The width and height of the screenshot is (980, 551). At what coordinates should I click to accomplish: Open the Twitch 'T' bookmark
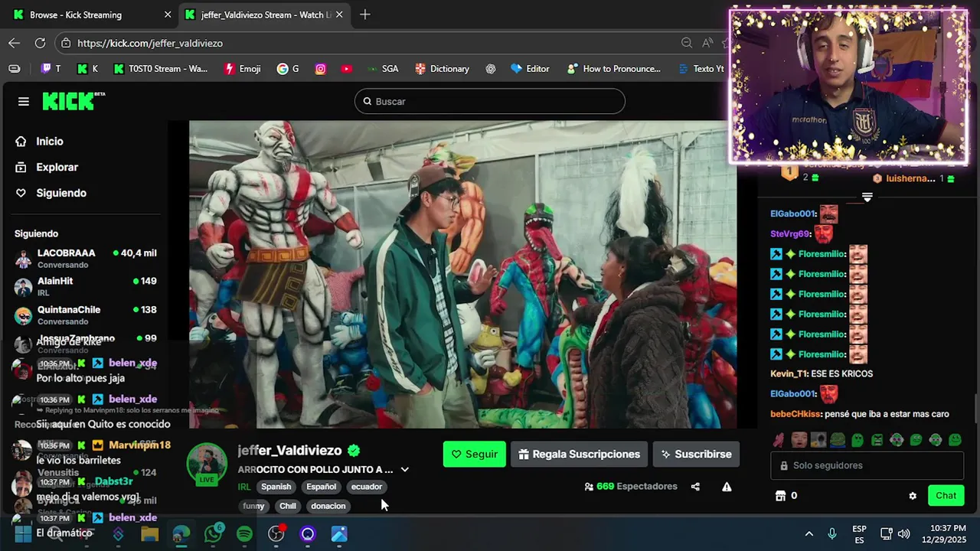pyautogui.click(x=51, y=69)
